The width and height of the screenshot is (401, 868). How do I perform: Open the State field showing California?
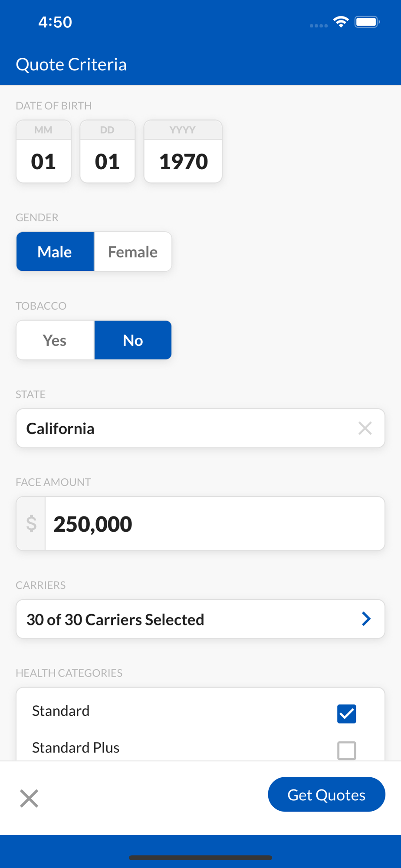coord(182,428)
